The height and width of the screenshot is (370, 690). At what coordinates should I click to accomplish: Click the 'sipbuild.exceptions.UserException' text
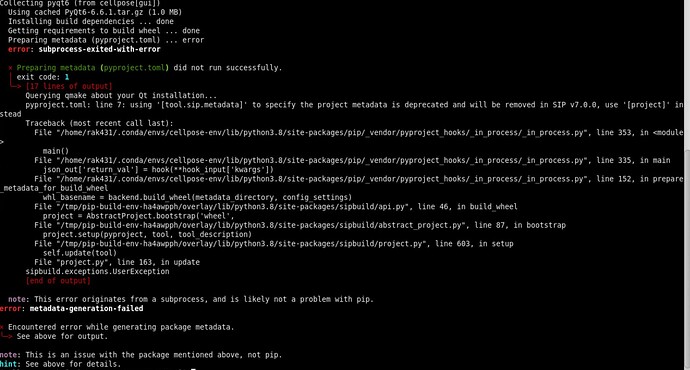point(97,271)
